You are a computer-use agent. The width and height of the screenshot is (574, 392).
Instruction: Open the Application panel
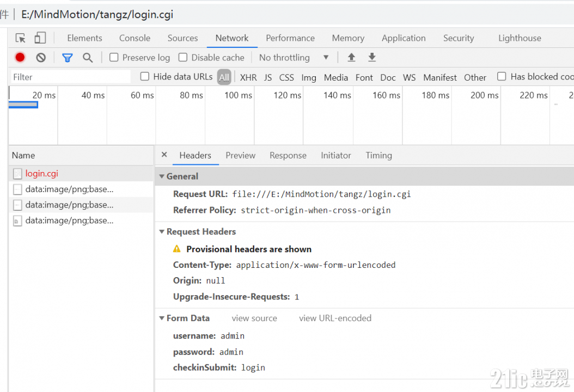(x=404, y=38)
